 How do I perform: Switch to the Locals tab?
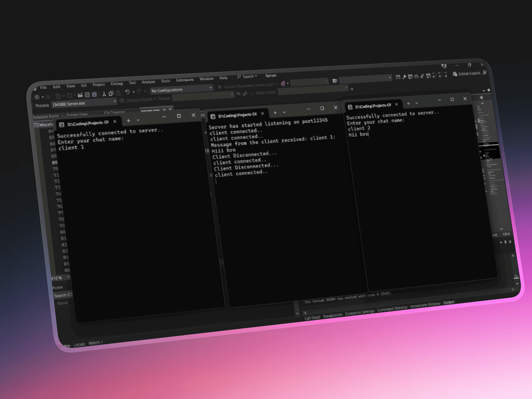[79, 344]
